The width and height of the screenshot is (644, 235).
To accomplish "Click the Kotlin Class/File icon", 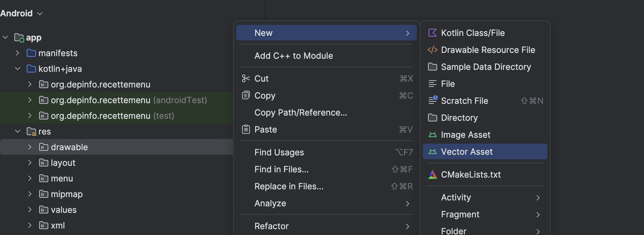I will (x=432, y=33).
